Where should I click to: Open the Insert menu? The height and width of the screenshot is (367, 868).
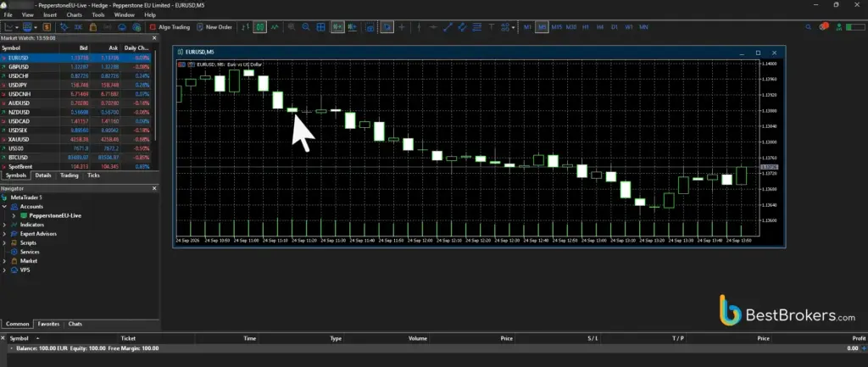point(50,15)
